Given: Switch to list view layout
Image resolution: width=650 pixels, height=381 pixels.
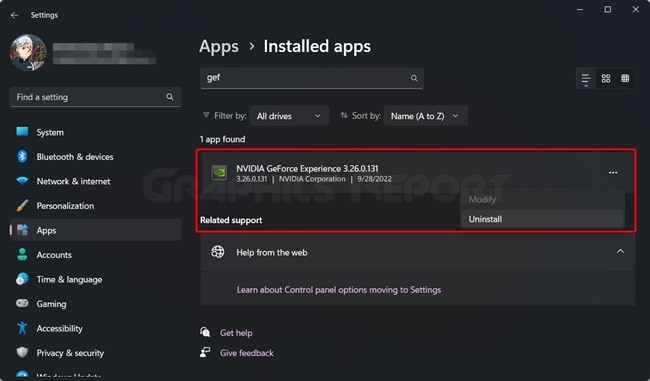Looking at the screenshot, I should click(586, 78).
